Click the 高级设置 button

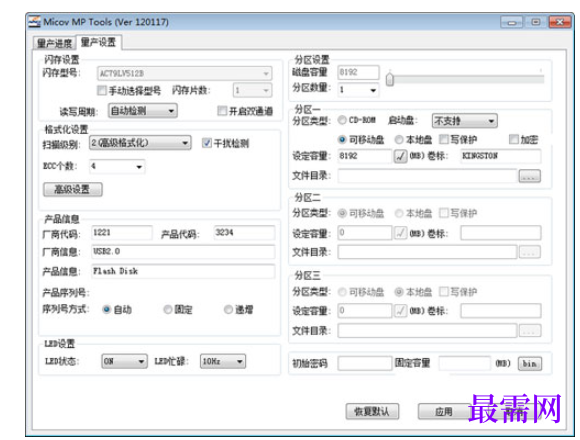[x=73, y=189]
